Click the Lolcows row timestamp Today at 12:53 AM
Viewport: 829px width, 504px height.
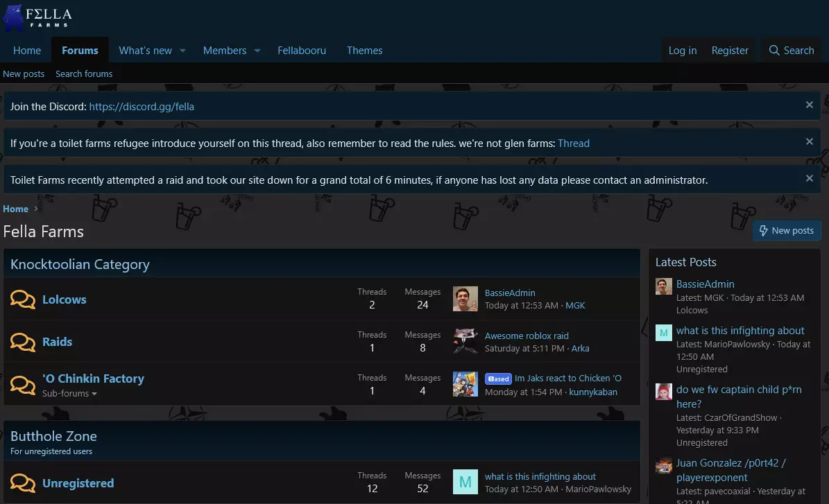coord(521,305)
